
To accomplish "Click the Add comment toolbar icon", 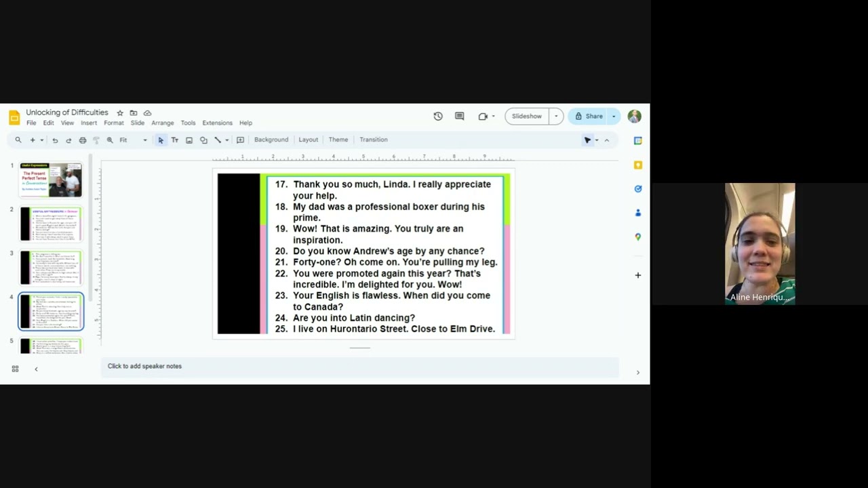I will click(240, 140).
